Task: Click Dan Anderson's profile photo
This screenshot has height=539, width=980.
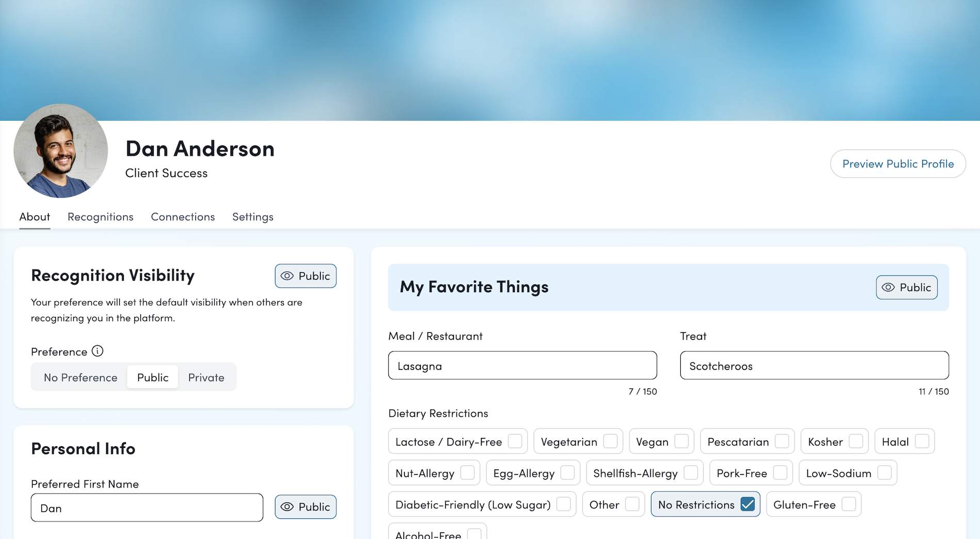Action: tap(61, 151)
